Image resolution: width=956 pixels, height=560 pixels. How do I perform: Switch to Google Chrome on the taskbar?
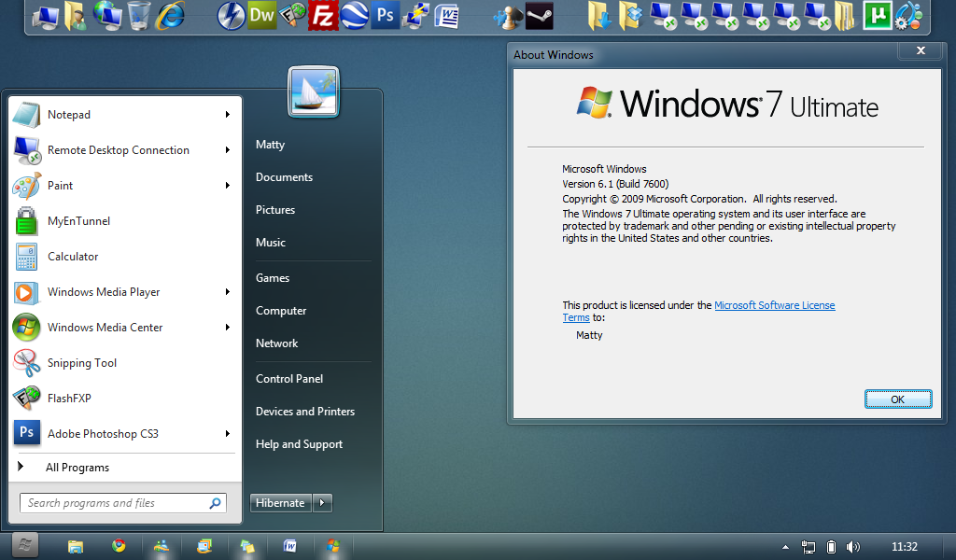click(x=119, y=546)
